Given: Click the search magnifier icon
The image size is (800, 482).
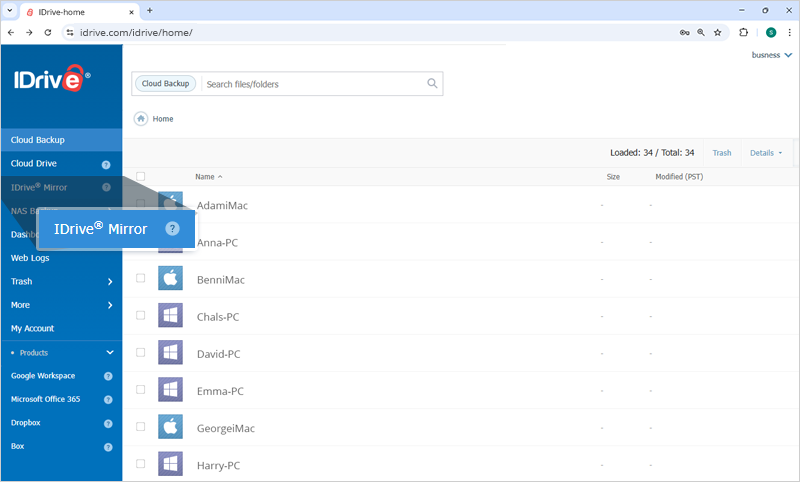Looking at the screenshot, I should [432, 83].
